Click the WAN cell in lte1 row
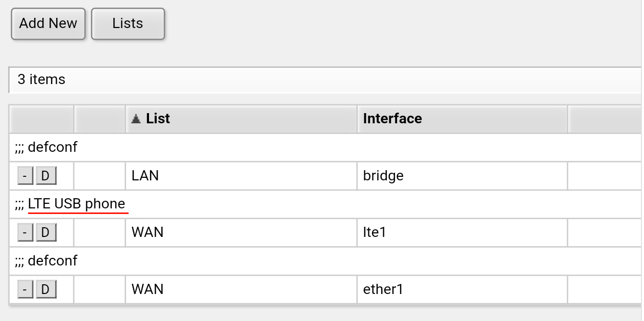 point(147,233)
